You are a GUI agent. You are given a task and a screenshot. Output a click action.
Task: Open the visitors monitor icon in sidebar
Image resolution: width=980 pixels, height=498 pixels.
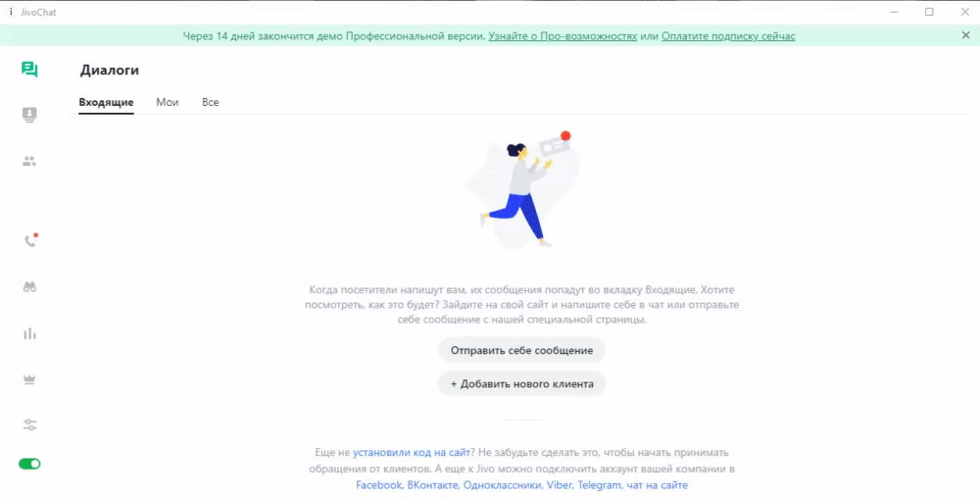(x=29, y=115)
